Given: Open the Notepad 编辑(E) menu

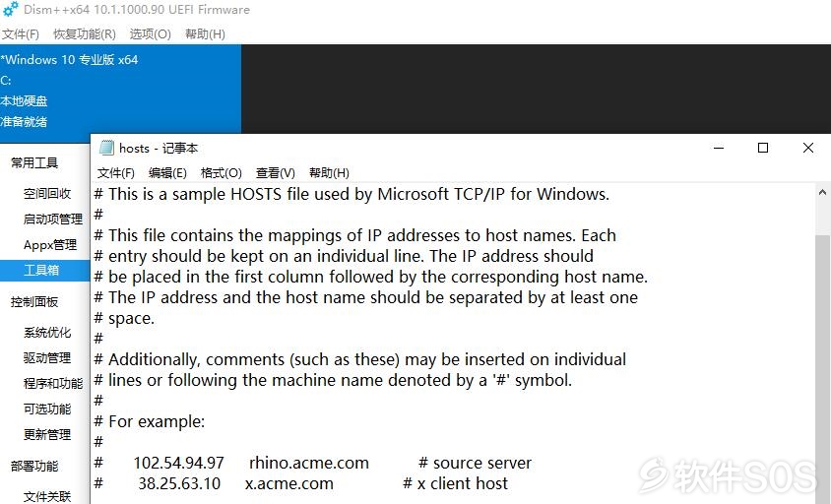Looking at the screenshot, I should pos(167,173).
